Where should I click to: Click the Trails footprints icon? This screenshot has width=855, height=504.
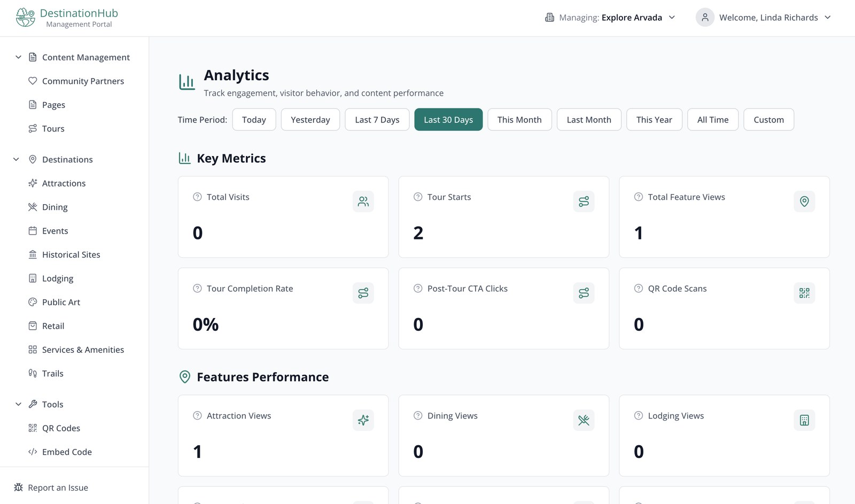(33, 374)
